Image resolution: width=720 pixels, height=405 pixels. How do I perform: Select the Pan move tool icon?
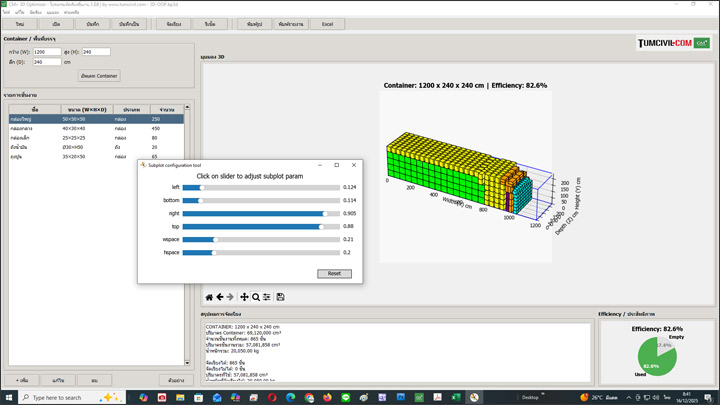[244, 297]
